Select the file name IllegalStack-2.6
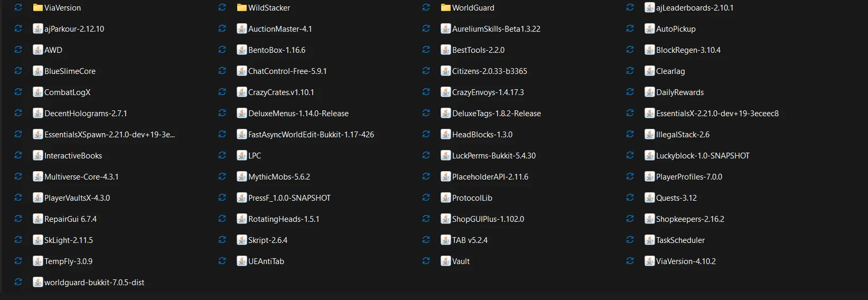The width and height of the screenshot is (868, 300). click(x=683, y=135)
